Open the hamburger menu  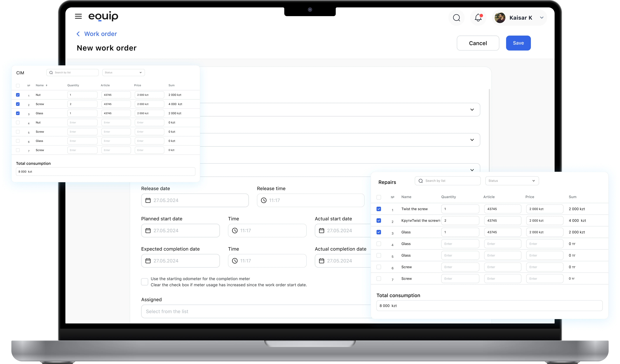[x=78, y=16]
